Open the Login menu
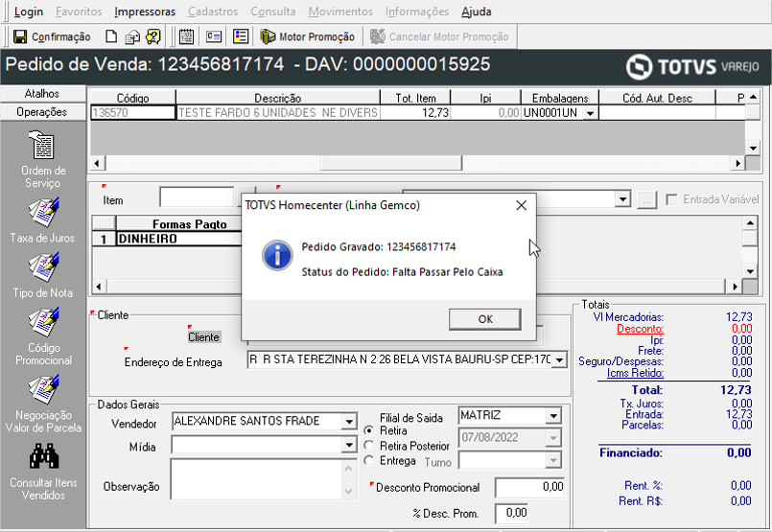The height and width of the screenshot is (532, 772). tap(29, 12)
